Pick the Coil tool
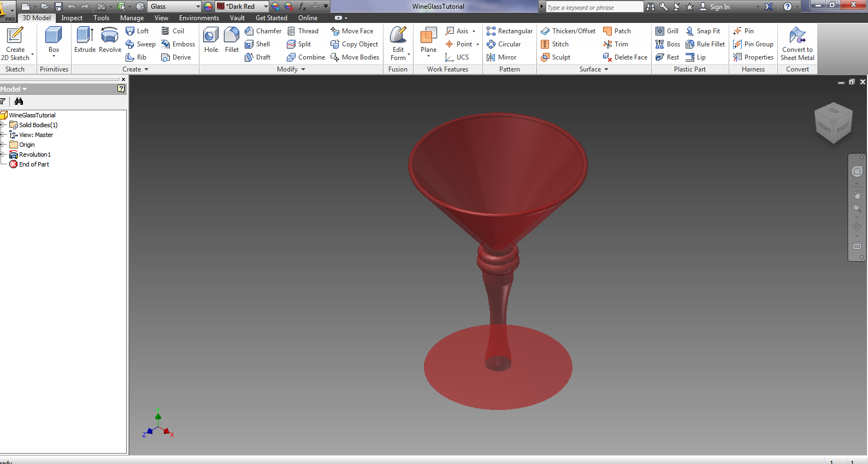Image resolution: width=868 pixels, height=464 pixels. coord(173,31)
